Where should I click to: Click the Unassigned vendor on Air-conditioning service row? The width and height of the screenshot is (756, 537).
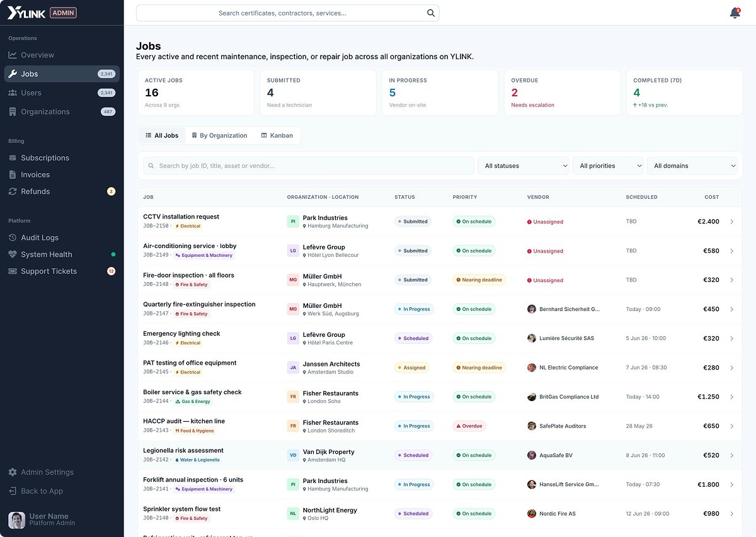(546, 251)
